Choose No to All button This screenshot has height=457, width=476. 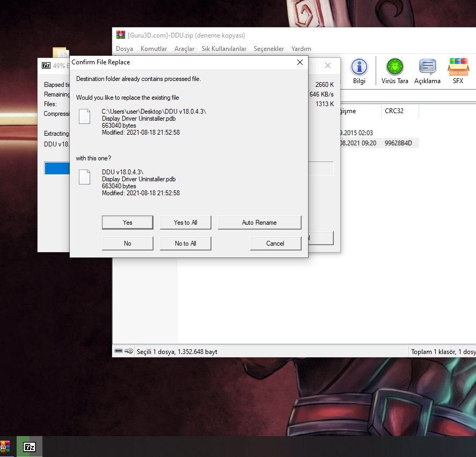tap(186, 244)
